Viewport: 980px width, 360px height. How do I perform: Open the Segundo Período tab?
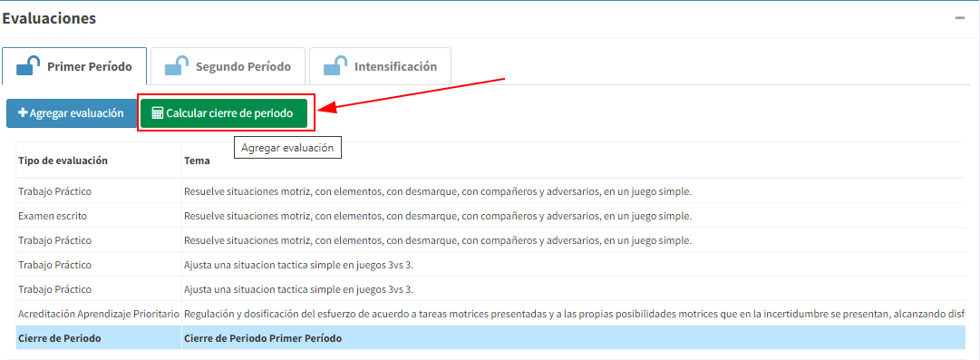[x=228, y=66]
